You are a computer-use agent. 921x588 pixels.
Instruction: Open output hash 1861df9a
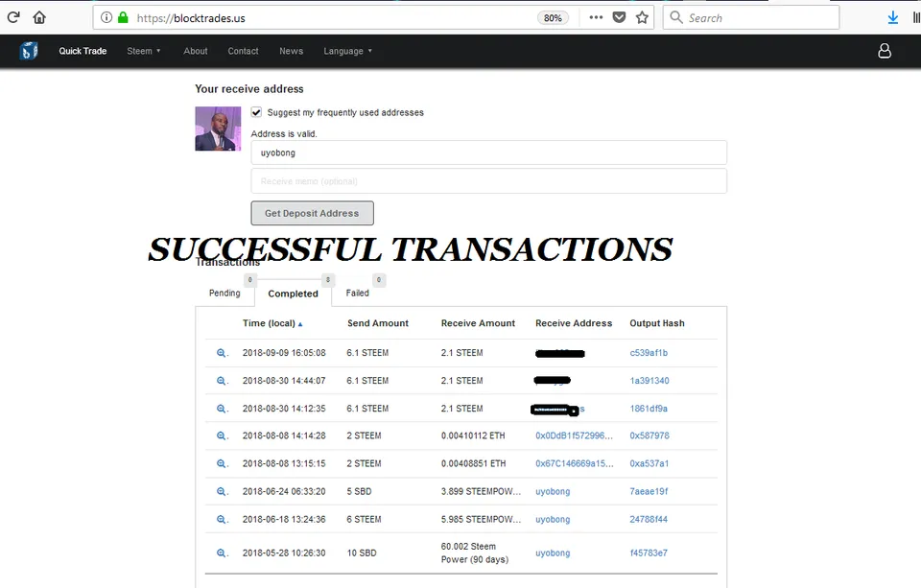[649, 409]
